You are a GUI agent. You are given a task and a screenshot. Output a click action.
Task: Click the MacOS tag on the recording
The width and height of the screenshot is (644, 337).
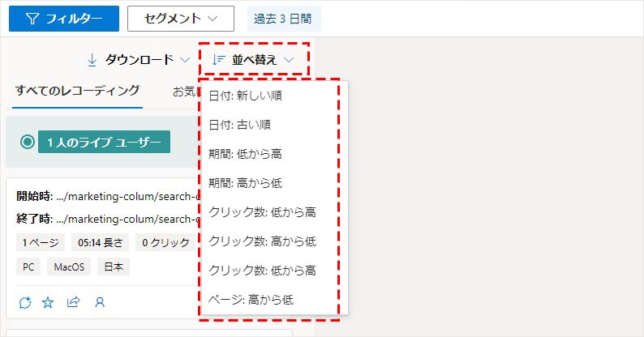click(x=69, y=267)
